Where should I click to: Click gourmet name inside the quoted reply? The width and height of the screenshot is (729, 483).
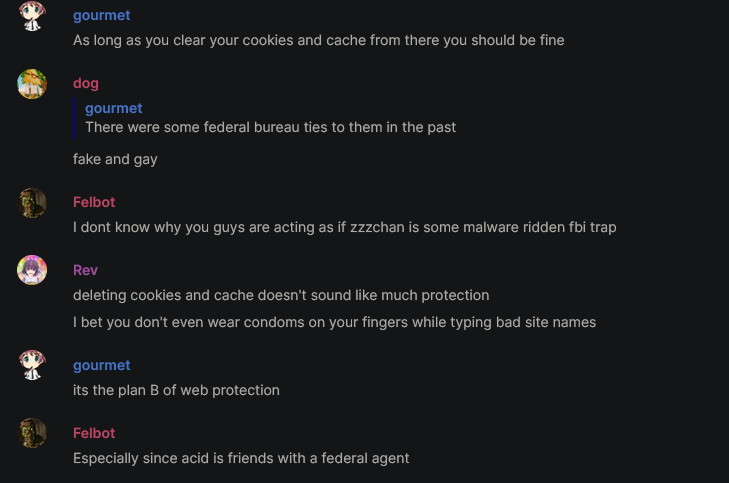pos(113,108)
